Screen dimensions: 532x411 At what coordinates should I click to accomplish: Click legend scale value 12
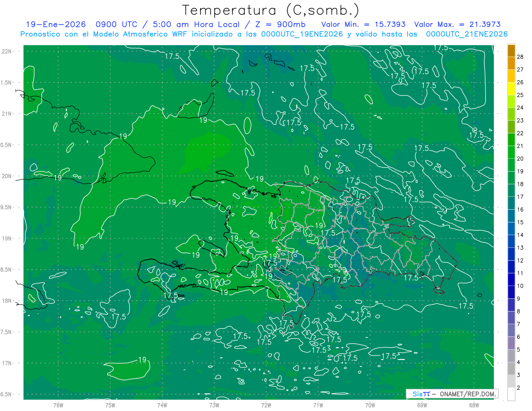[x=520, y=260]
